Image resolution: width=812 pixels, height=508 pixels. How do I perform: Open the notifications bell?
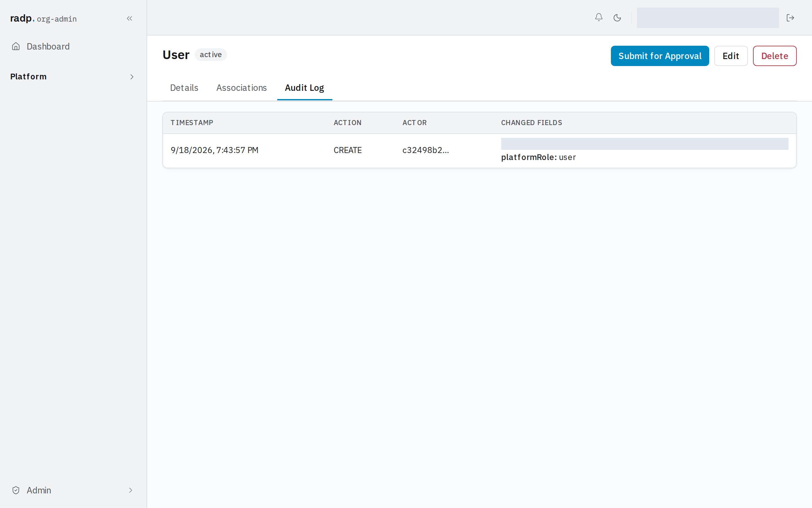pos(599,17)
